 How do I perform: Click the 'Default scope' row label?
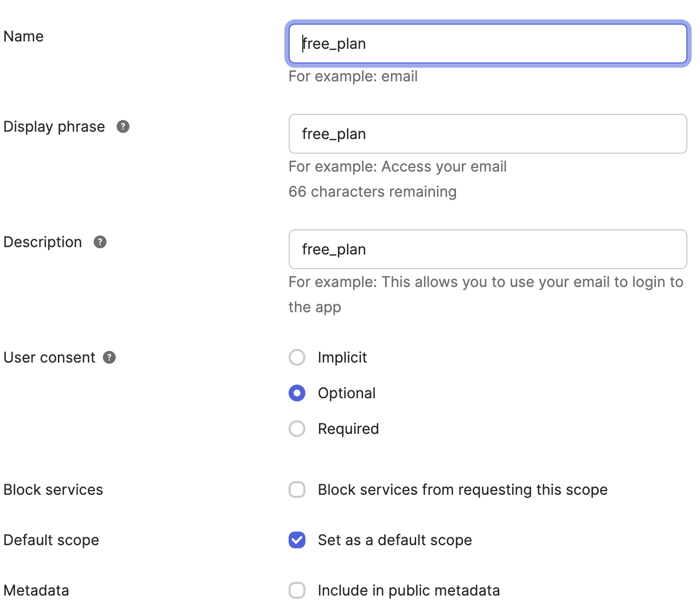coord(51,540)
